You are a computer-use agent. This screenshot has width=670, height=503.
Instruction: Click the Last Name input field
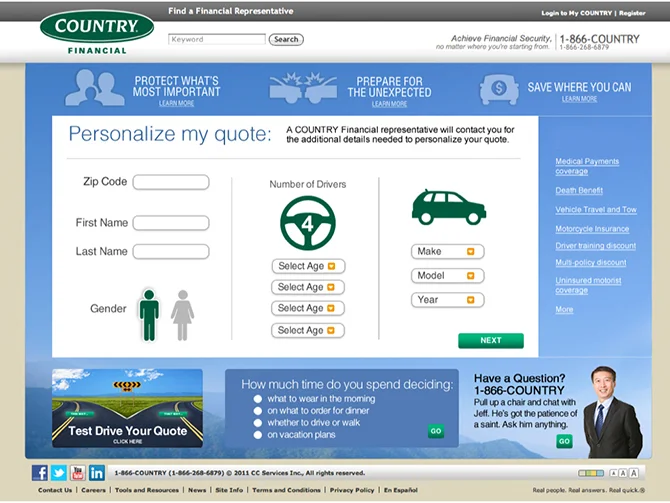click(x=171, y=252)
